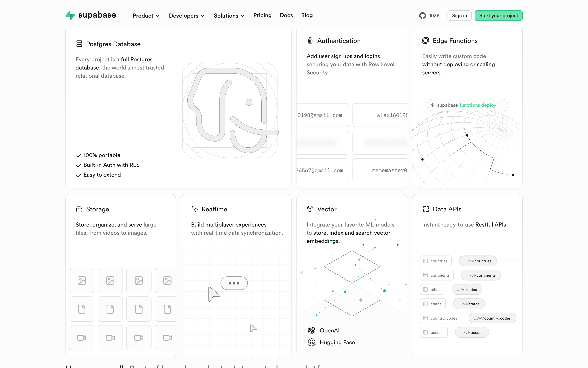Click the .../v1/oceans endpoint pill
This screenshot has width=588, height=368.
coord(472,332)
